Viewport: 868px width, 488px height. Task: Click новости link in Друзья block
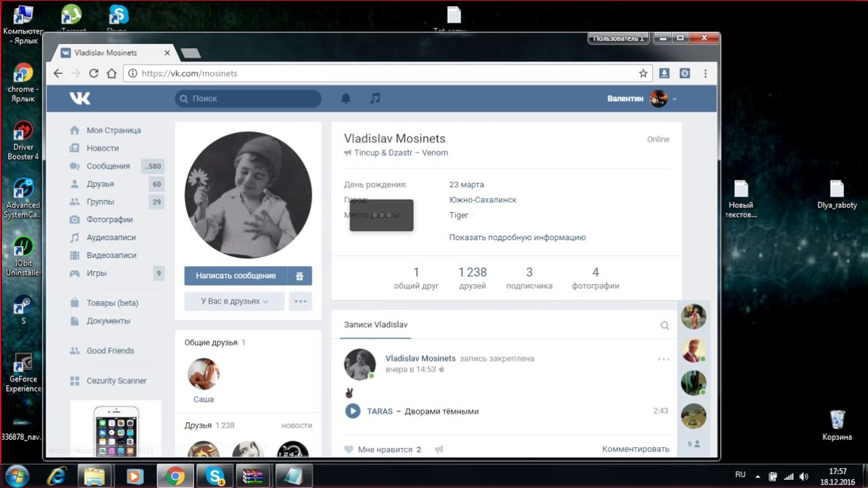coord(296,426)
